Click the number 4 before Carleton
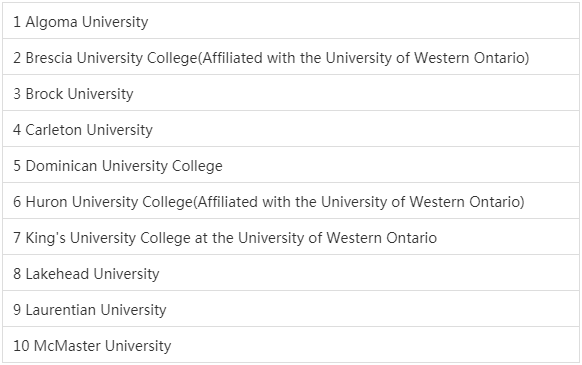 coord(17,130)
